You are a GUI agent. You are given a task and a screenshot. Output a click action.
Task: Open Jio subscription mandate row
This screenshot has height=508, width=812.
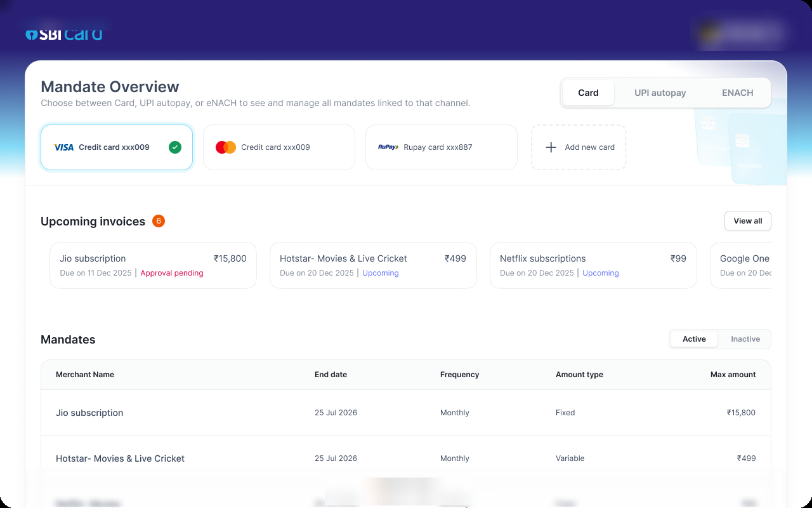tap(406, 413)
